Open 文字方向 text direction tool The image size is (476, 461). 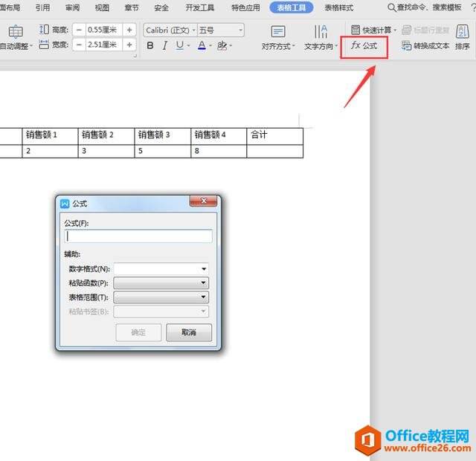tap(321, 38)
